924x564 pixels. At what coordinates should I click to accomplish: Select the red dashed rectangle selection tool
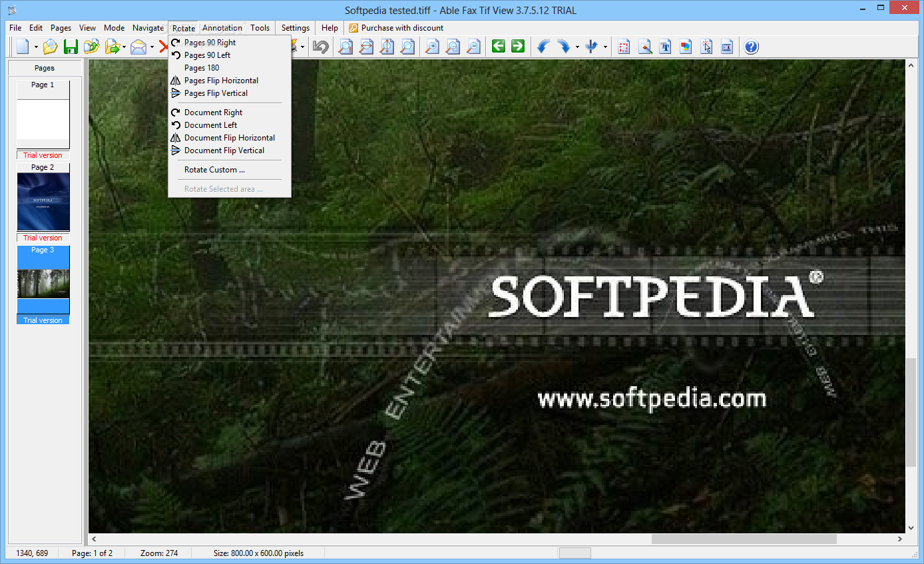(x=624, y=47)
